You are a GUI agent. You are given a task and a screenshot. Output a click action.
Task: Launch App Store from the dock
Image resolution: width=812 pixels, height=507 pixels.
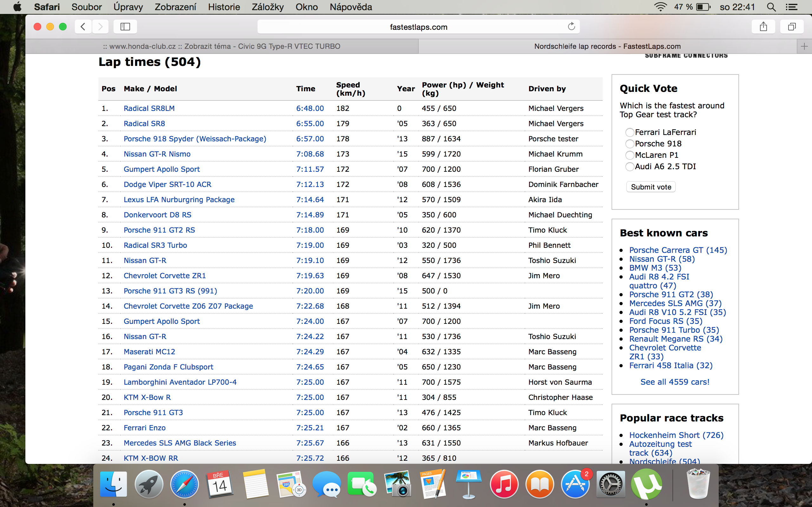575,485
